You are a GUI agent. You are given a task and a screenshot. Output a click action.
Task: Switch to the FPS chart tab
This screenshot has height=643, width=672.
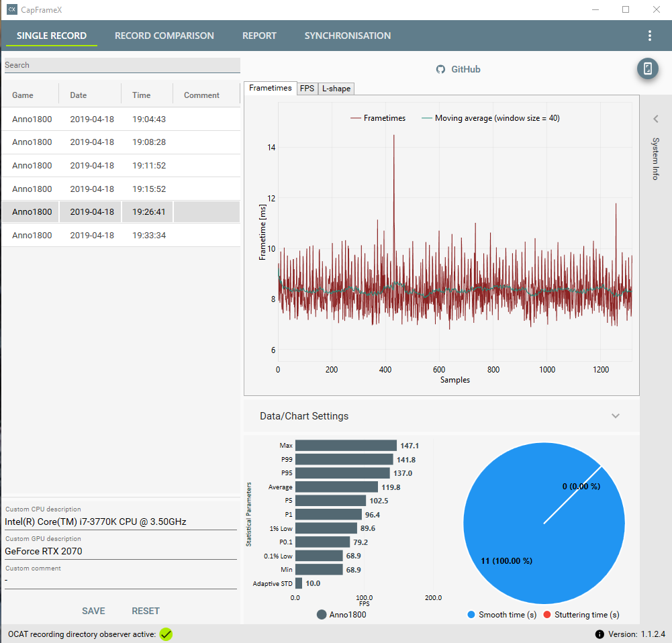click(307, 88)
